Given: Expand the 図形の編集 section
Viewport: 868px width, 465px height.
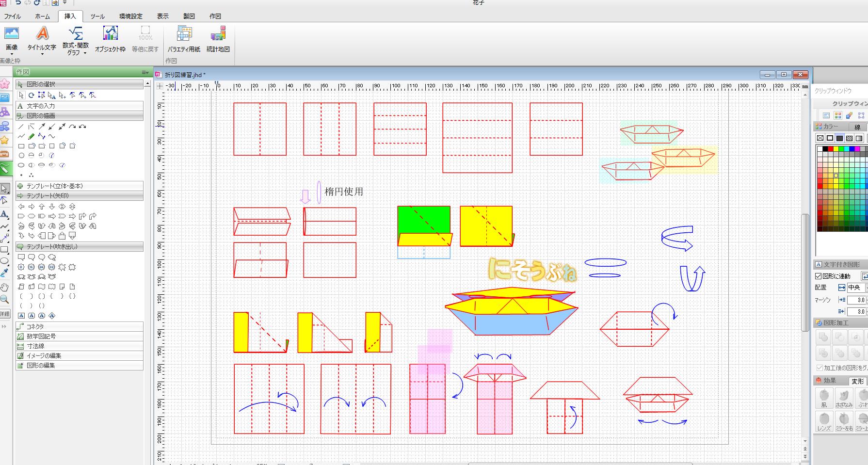Looking at the screenshot, I should click(x=80, y=365).
